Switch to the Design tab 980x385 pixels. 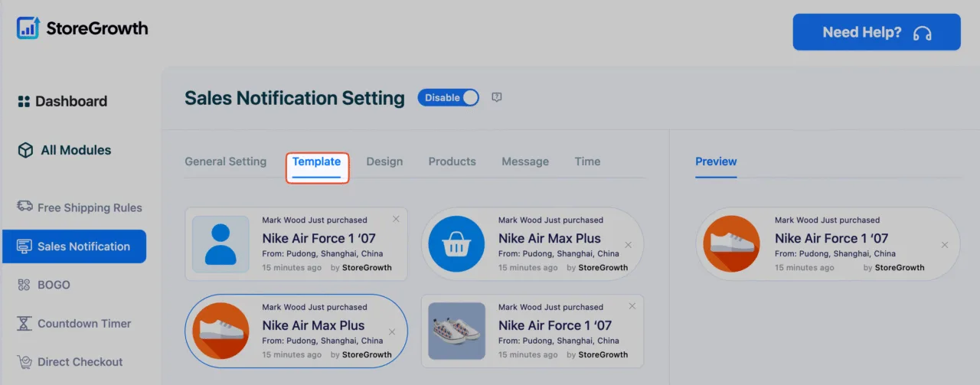[384, 162]
